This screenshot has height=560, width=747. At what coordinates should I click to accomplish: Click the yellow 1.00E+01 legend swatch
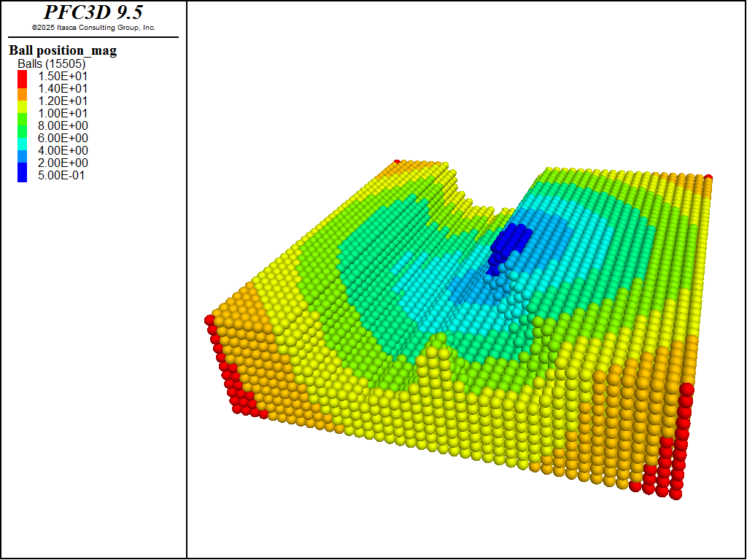pyautogui.click(x=23, y=106)
